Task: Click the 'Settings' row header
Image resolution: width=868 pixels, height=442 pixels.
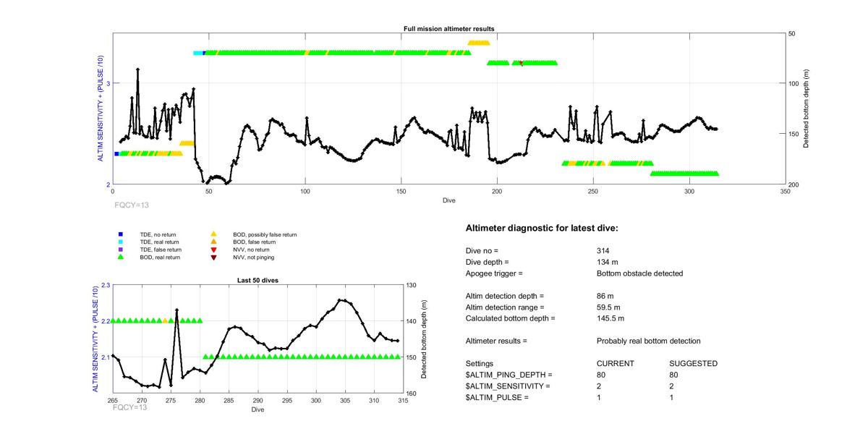Action: pos(480,364)
